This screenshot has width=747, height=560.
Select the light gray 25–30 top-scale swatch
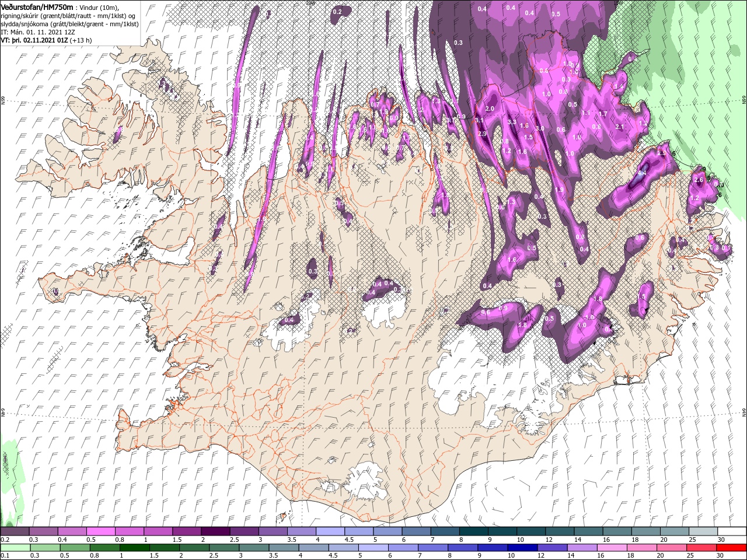coord(704,531)
